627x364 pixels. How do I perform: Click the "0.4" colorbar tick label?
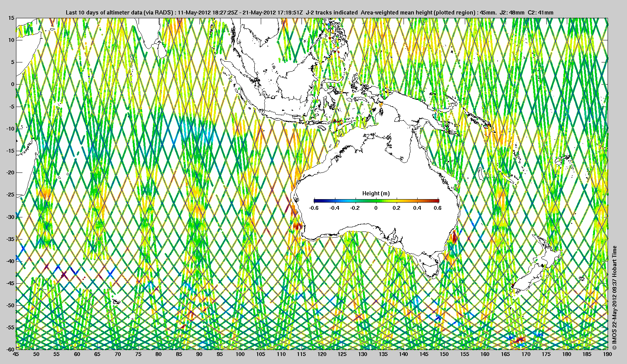(417, 208)
